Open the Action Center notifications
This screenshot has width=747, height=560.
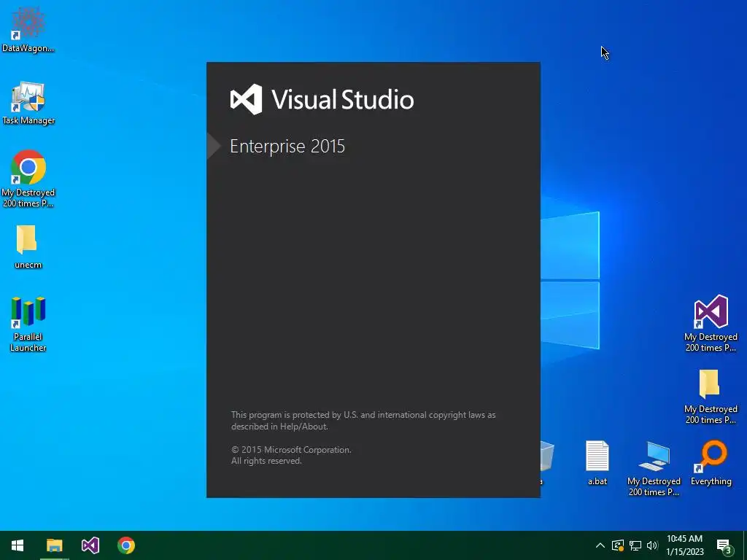(724, 545)
